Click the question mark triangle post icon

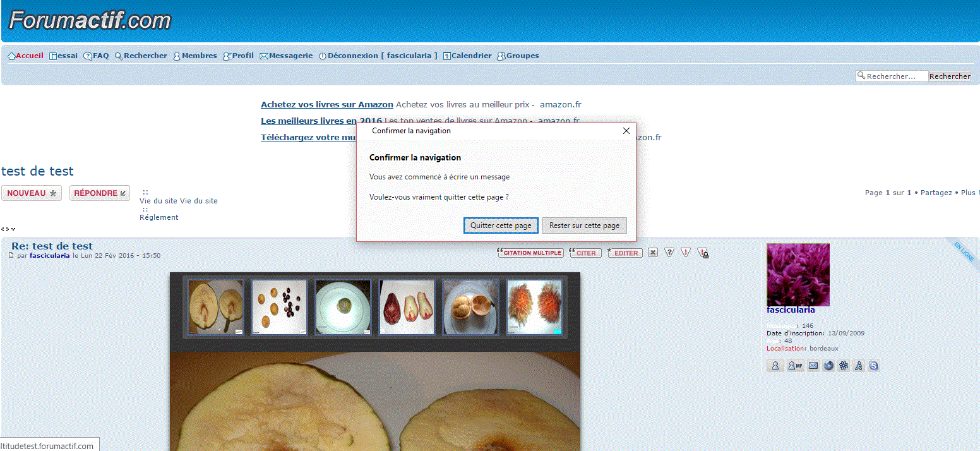pyautogui.click(x=669, y=253)
